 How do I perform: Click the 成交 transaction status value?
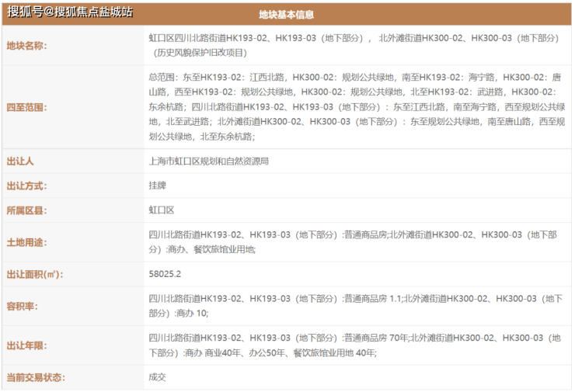point(158,377)
